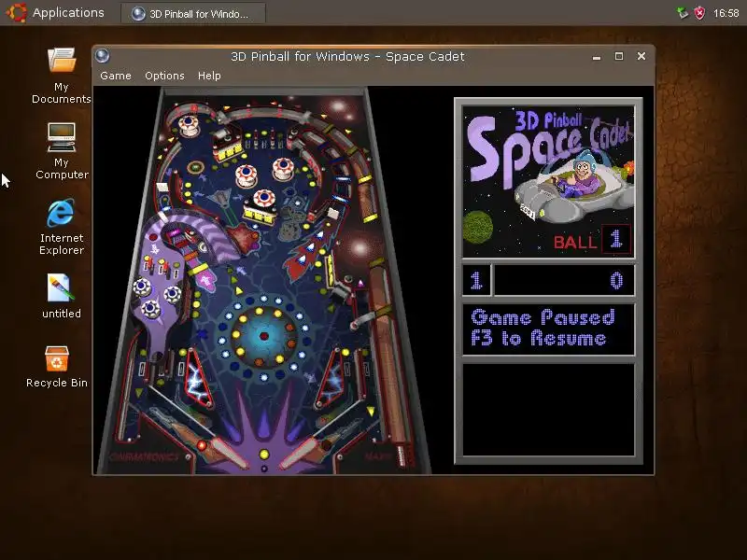Select the Internet Explorer desktop icon
The width and height of the screenshot is (747, 560).
point(62,227)
